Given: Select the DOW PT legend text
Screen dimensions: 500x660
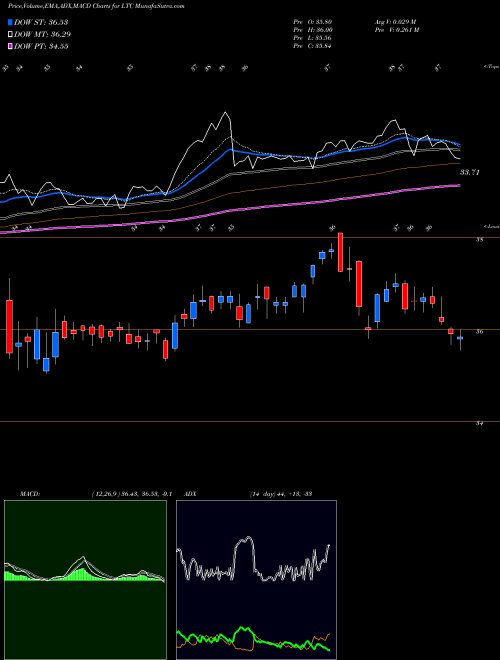Looking at the screenshot, I should click(x=41, y=46).
